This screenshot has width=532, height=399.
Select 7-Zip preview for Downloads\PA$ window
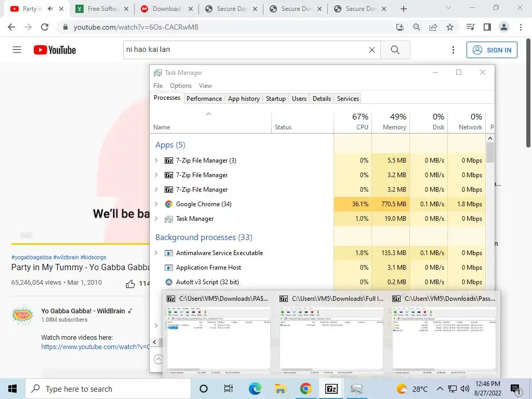219,335
